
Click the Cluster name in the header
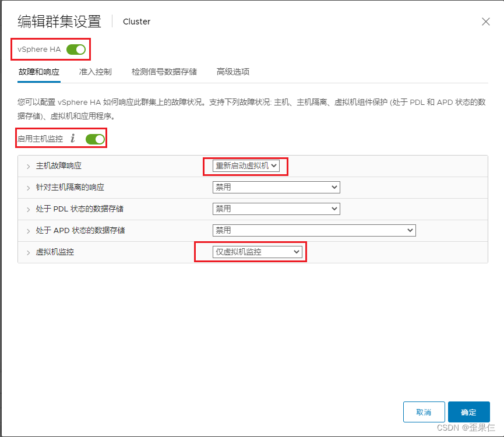(136, 22)
